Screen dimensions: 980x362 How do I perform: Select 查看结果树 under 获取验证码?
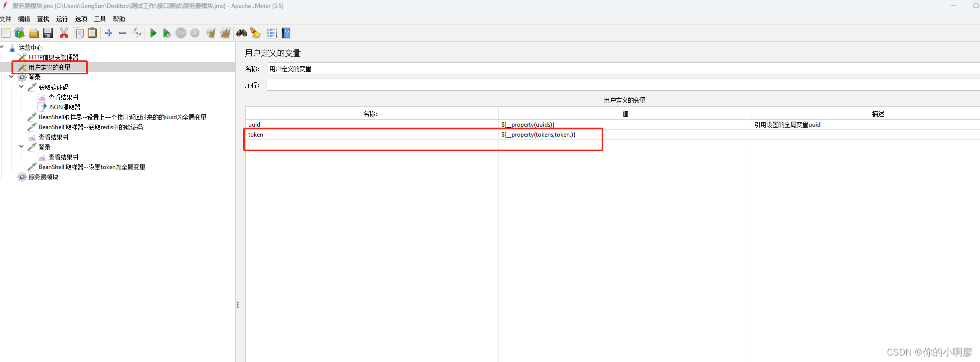[x=63, y=97]
